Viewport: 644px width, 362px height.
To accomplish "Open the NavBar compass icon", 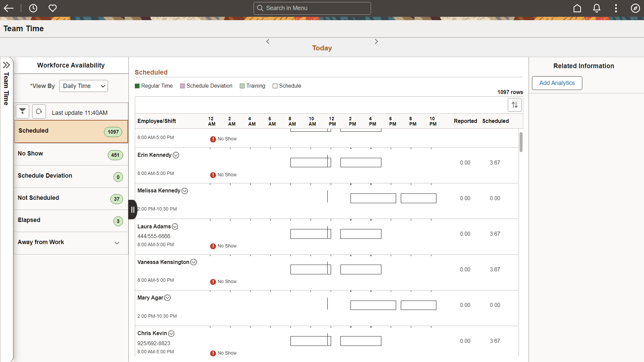I will click(x=635, y=8).
